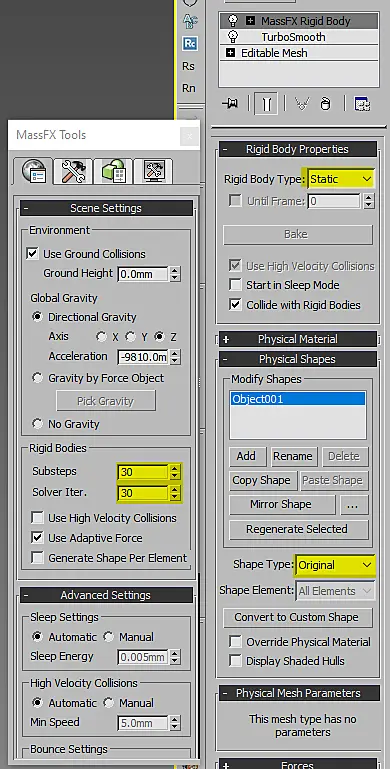The height and width of the screenshot is (769, 390).
Task: Select the X gravity axis radio button
Action: click(x=102, y=337)
